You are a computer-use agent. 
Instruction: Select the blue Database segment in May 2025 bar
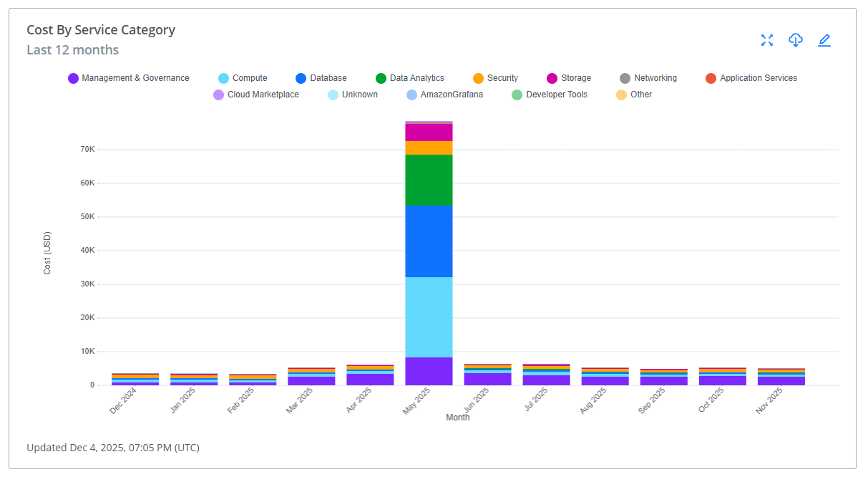(x=429, y=241)
